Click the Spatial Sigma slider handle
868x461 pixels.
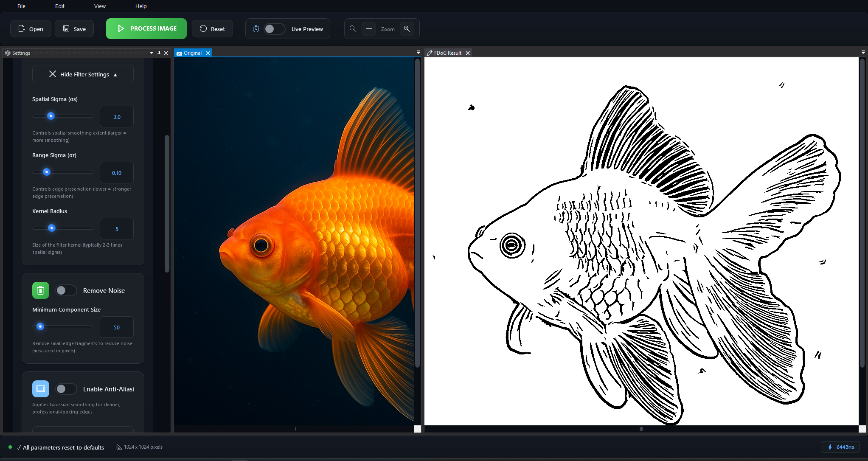[x=51, y=116]
